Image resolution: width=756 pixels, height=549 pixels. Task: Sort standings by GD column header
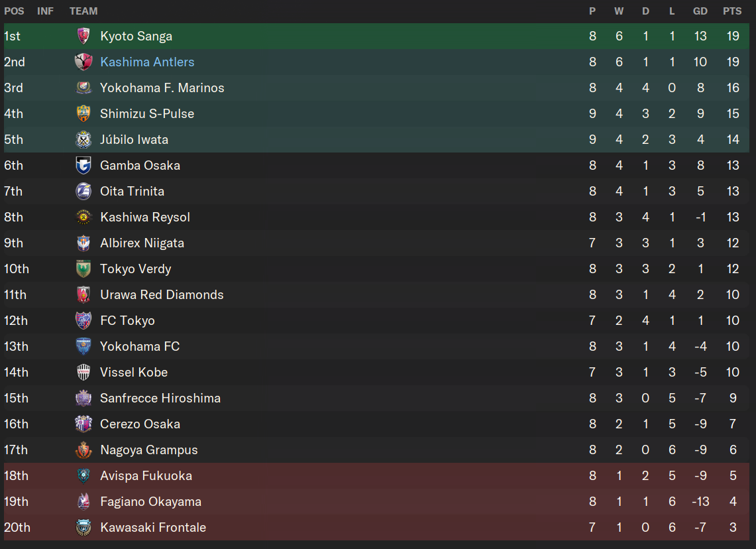[x=700, y=11]
